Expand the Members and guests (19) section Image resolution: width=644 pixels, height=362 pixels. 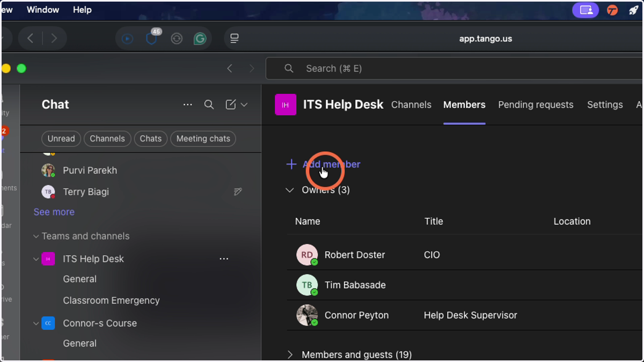[x=290, y=354]
